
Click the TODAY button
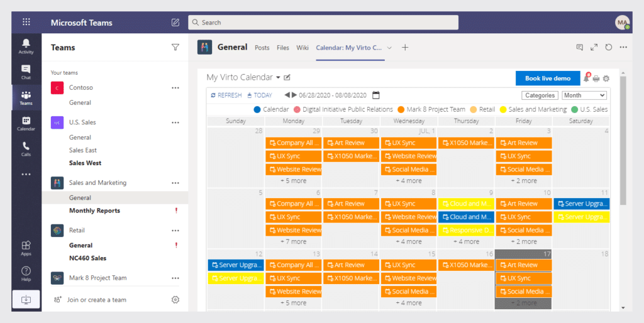click(x=260, y=96)
